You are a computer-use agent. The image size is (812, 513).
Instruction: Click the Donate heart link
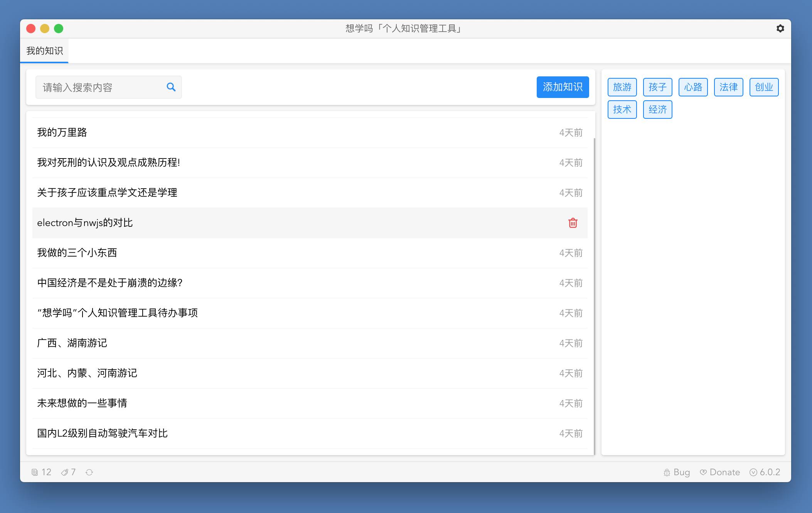point(720,472)
